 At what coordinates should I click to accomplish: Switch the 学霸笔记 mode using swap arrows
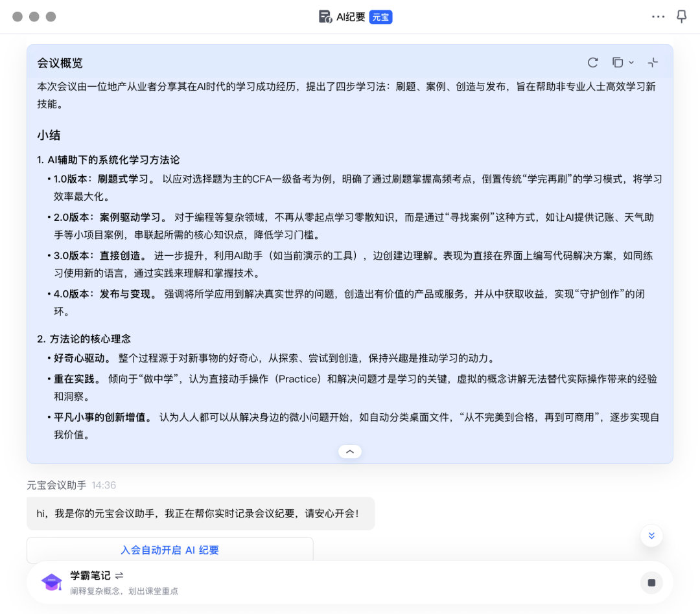[x=119, y=576]
